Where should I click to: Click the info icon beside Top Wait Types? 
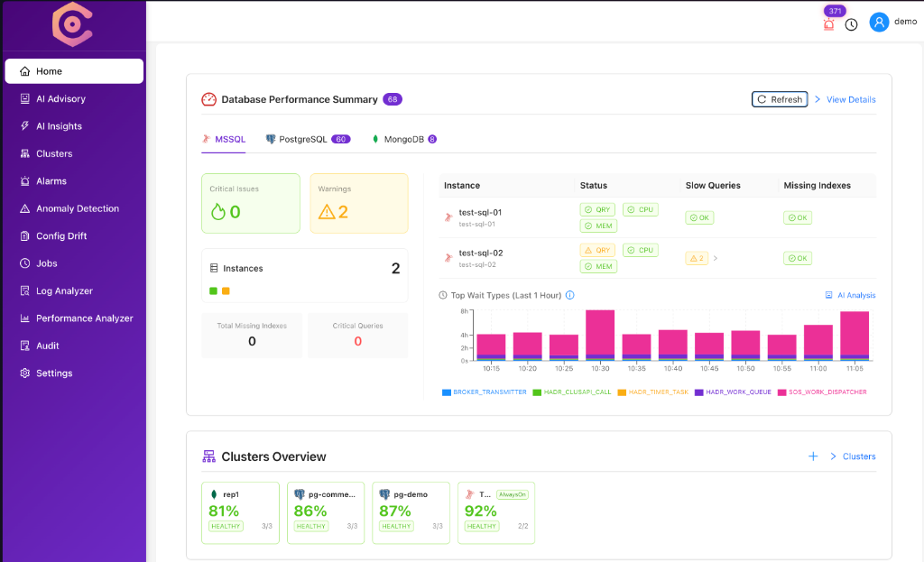click(569, 295)
